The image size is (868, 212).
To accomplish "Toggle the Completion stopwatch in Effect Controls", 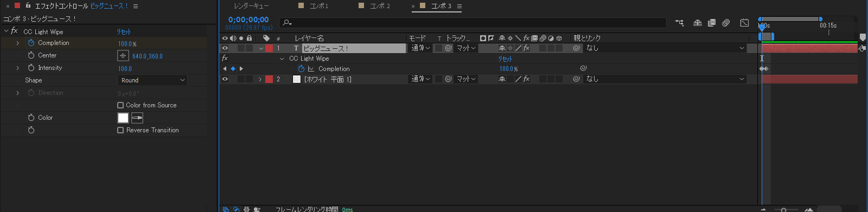I will coord(31,43).
